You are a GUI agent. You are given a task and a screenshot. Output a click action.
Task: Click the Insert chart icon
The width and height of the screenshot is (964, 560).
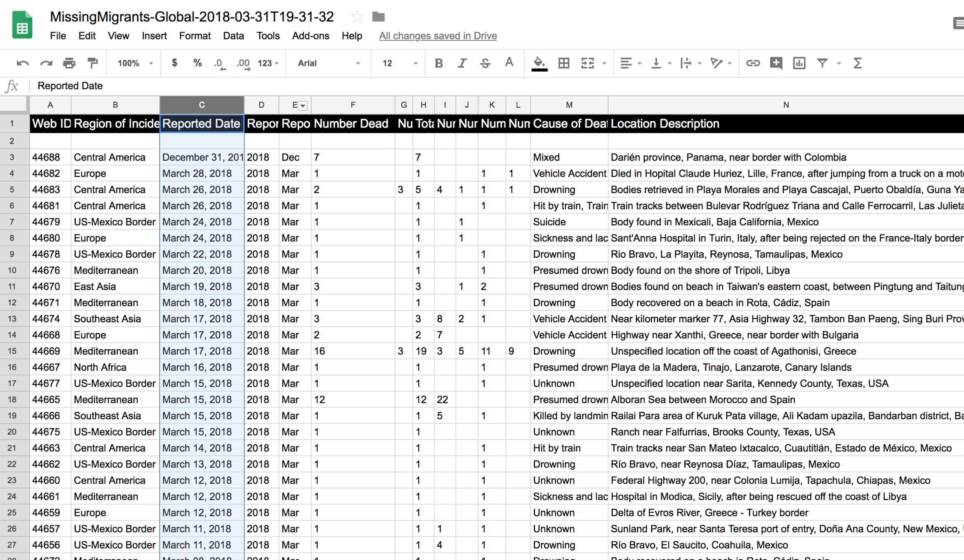(x=799, y=63)
